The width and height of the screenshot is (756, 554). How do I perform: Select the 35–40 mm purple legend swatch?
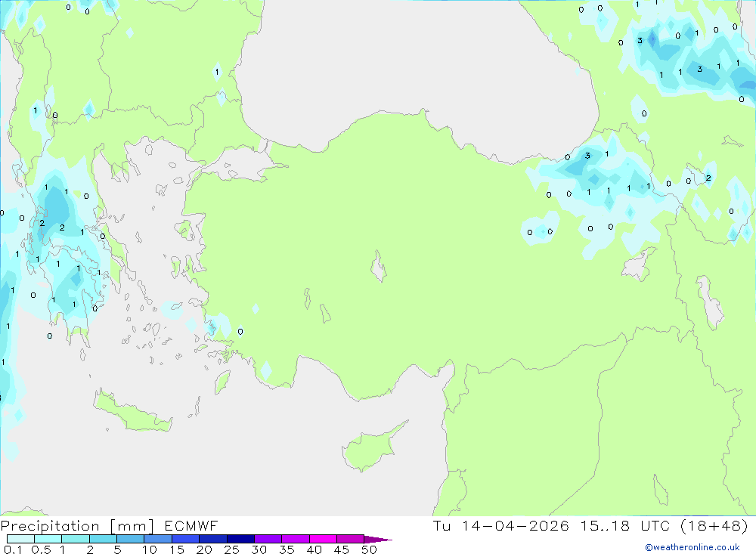coord(295,539)
